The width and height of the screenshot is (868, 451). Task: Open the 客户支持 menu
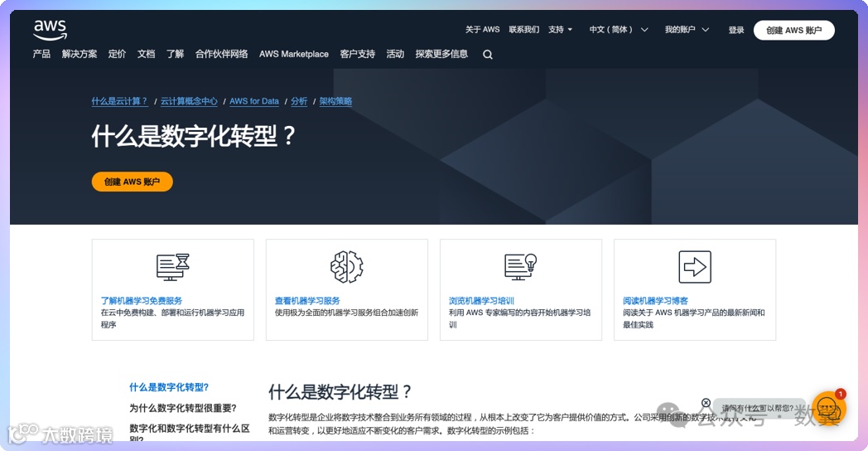[358, 54]
